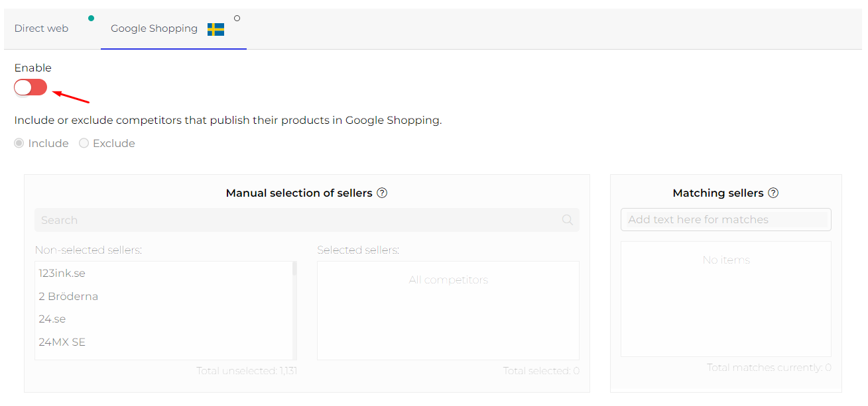
Task: Click the 'All competitors' selected sellers box
Action: coord(448,310)
